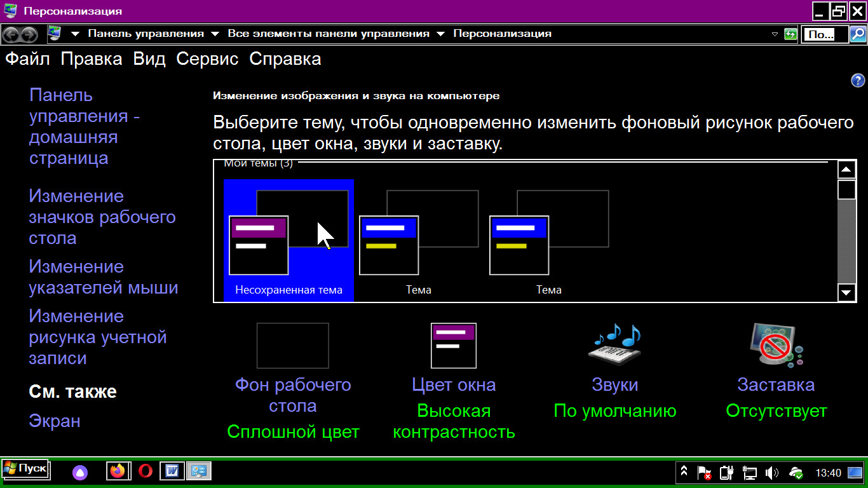This screenshot has height=488, width=868.
Task: Open the address bar history dropdown
Action: coord(774,34)
